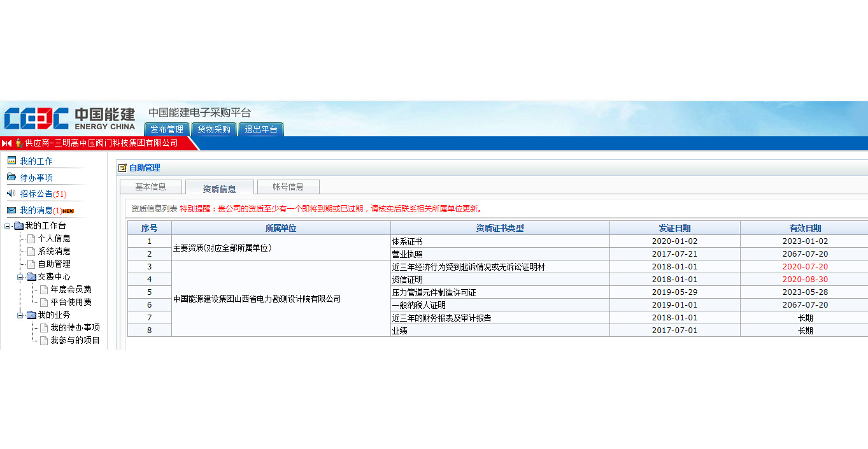Select 自助管理 in the sidebar tree
The width and height of the screenshot is (868, 449).
[x=54, y=264]
